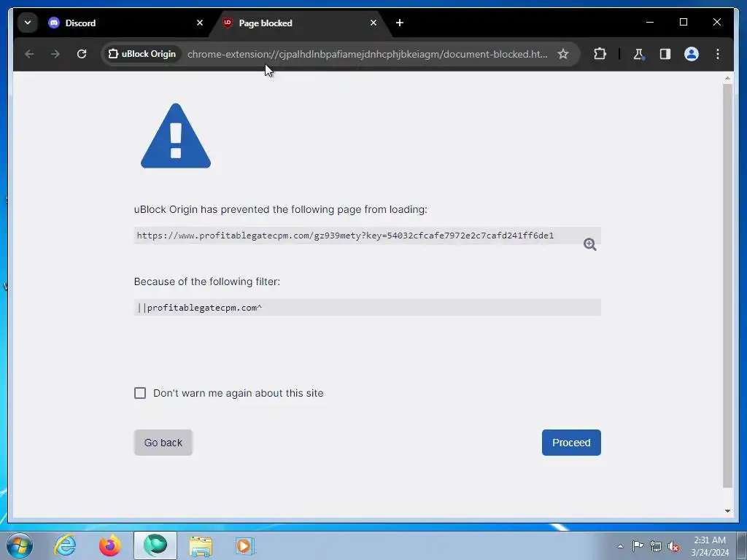The image size is (747, 560).
Task: Launch Firefox from taskbar
Action: 109,545
